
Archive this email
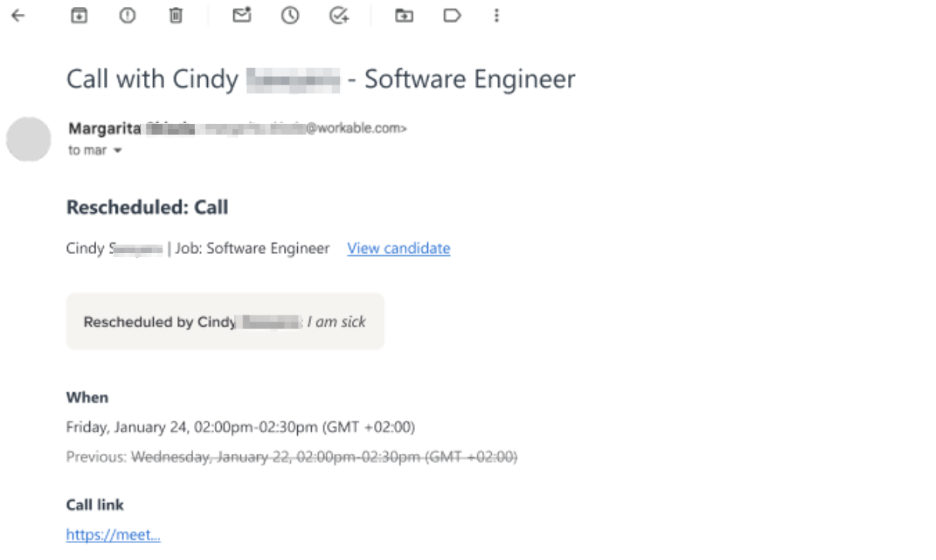(79, 15)
